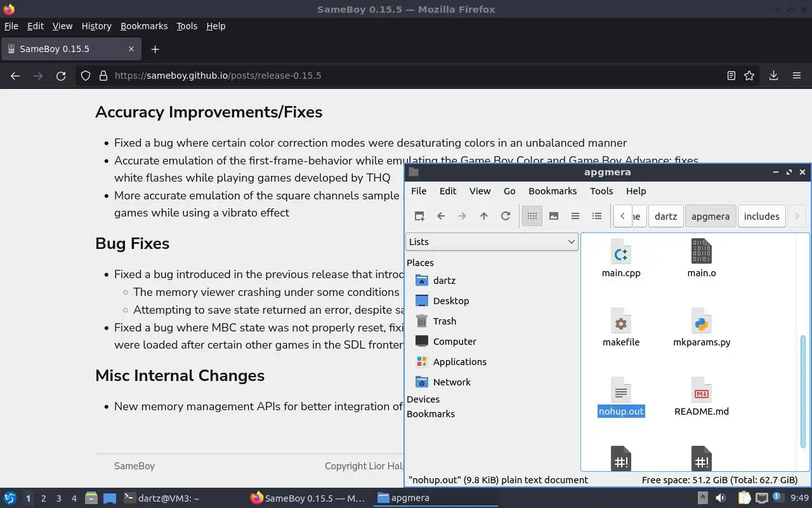Switch the file manager to compact view

(x=575, y=216)
